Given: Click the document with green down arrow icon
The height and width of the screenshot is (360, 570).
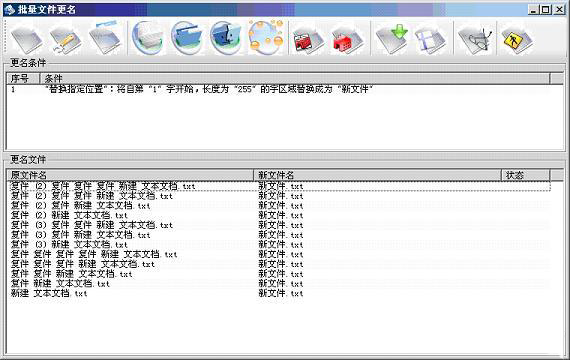Looking at the screenshot, I should click(392, 39).
